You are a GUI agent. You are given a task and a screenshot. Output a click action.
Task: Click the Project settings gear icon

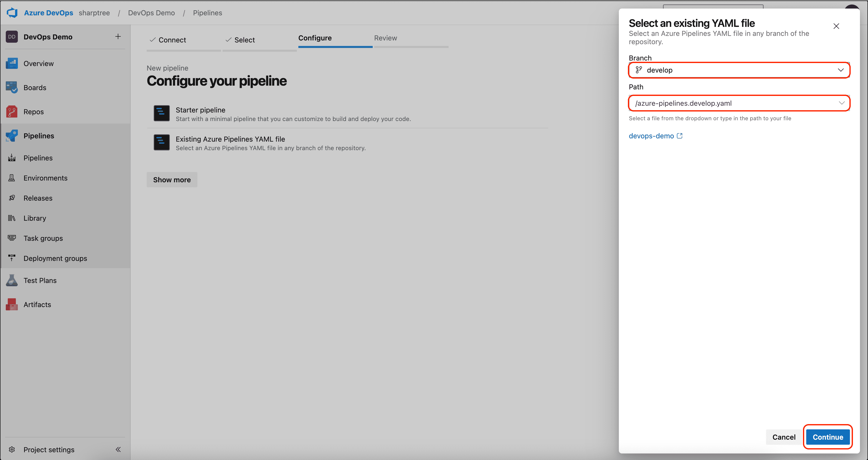12,449
